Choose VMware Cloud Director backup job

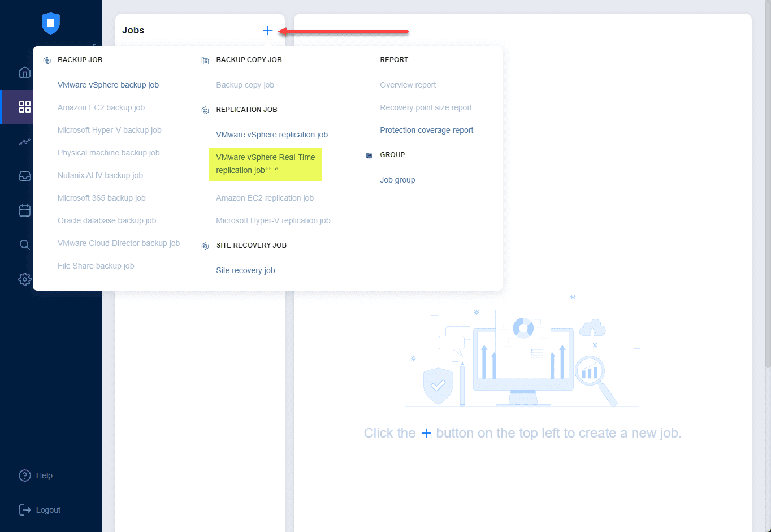point(119,243)
